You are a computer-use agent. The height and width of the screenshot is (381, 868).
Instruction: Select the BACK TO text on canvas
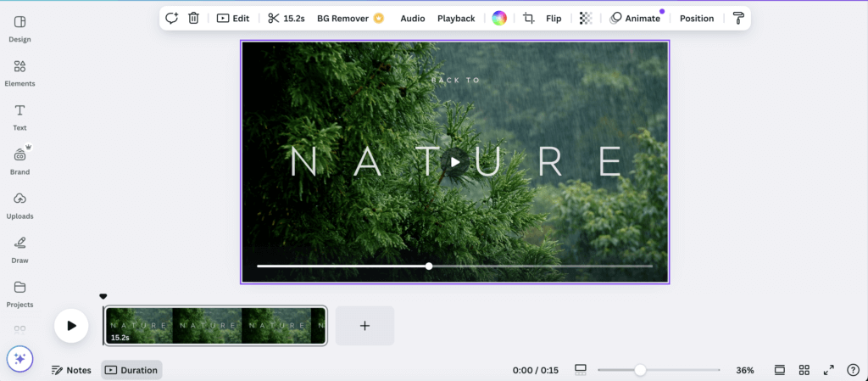[455, 81]
